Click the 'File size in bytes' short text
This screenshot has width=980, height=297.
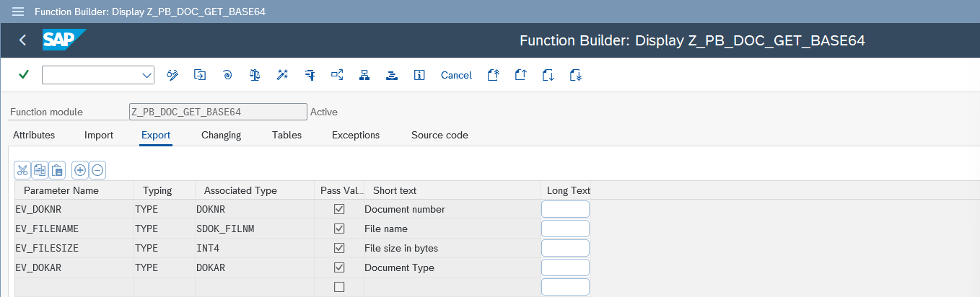401,248
